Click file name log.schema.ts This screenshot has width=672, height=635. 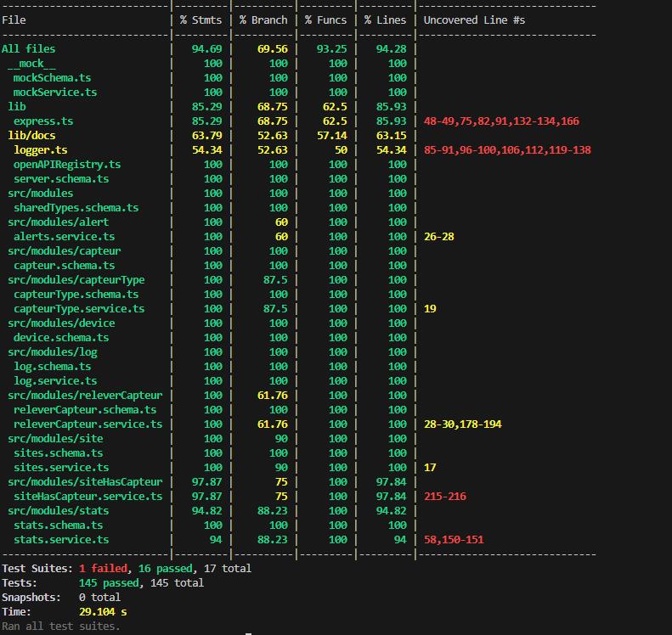52,367
